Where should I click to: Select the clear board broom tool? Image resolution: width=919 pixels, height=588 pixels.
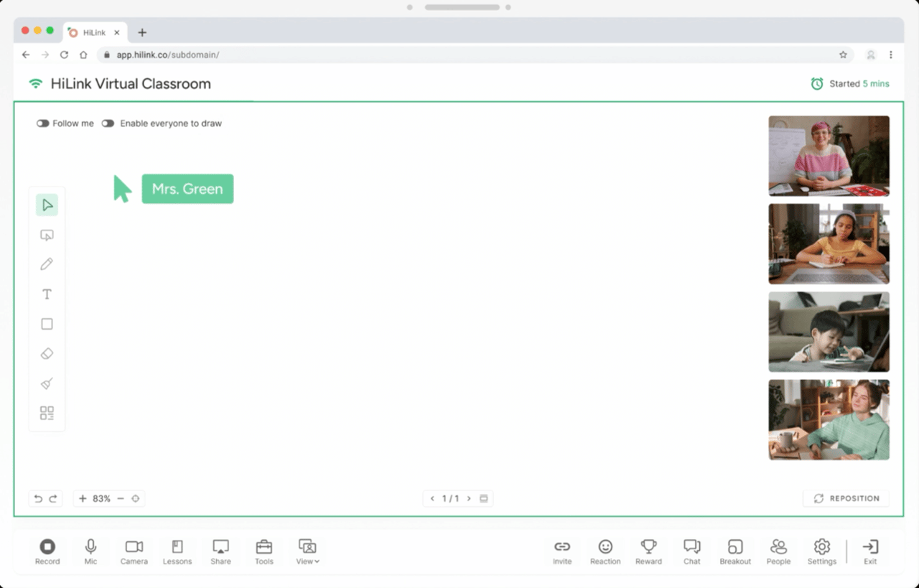[x=47, y=383]
